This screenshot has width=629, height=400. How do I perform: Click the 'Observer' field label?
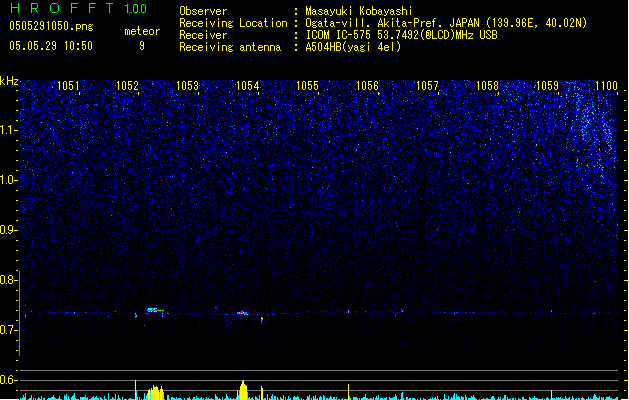click(203, 11)
